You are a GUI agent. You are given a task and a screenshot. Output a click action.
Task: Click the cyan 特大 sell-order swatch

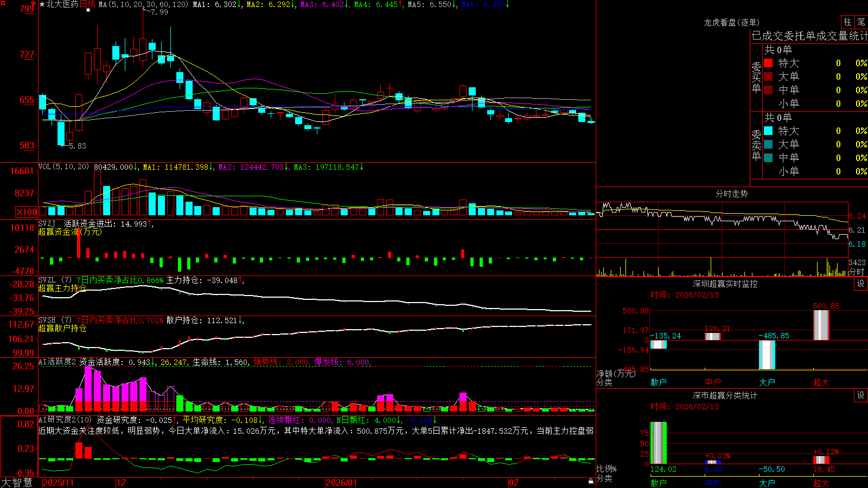click(768, 131)
